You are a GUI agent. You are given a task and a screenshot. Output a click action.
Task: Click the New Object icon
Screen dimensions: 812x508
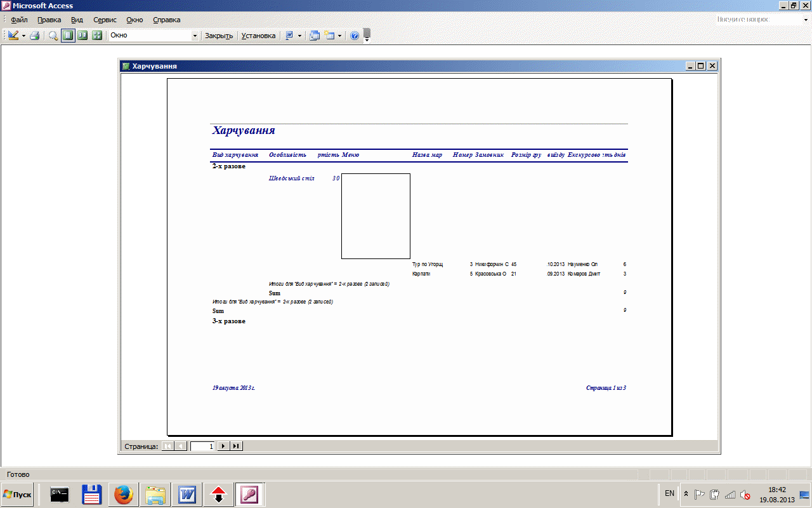coord(329,36)
